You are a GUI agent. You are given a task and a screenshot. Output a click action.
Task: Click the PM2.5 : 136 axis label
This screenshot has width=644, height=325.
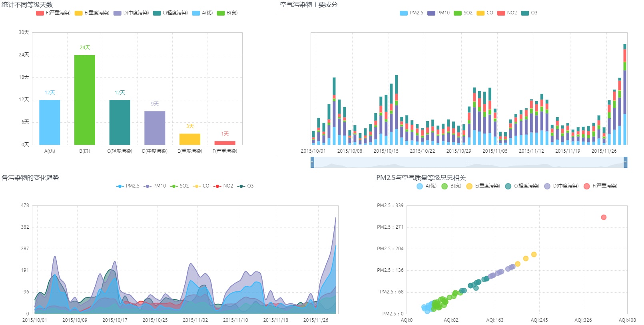[x=390, y=270]
